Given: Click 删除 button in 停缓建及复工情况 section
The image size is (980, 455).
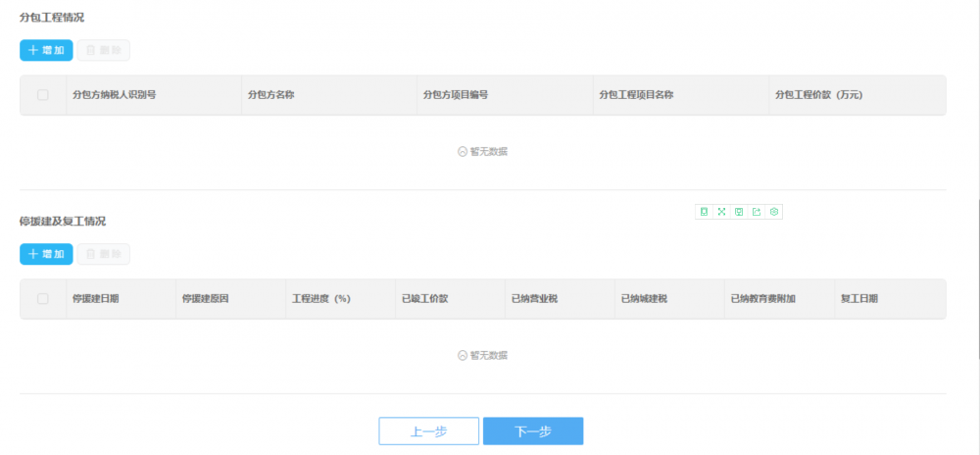Looking at the screenshot, I should tap(104, 254).
